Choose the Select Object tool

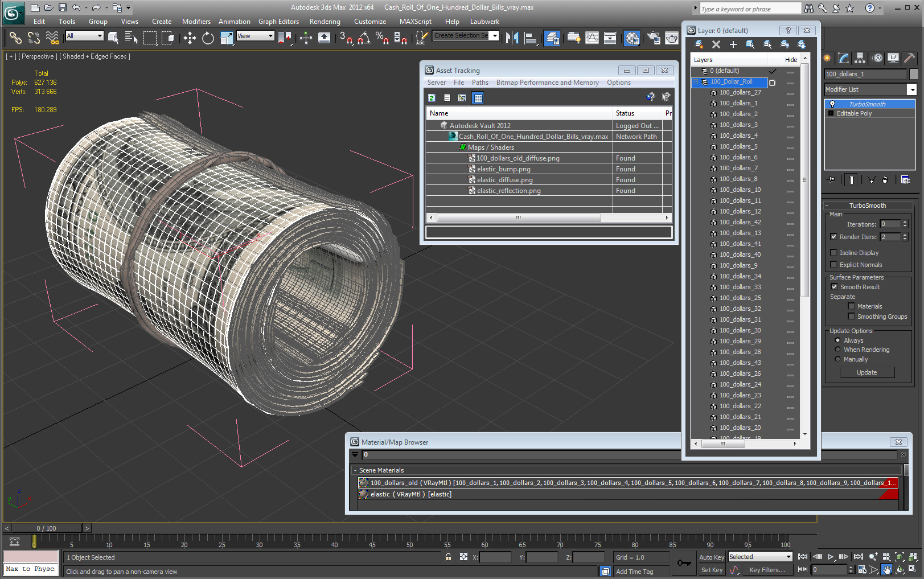point(113,38)
